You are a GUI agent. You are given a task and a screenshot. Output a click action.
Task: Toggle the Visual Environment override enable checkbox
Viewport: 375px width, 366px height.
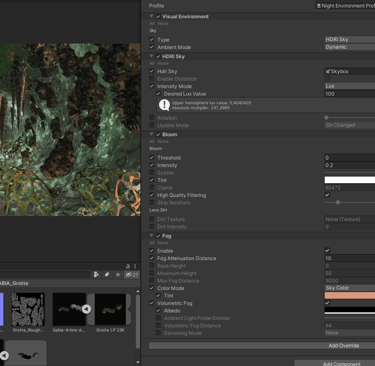tap(158, 16)
